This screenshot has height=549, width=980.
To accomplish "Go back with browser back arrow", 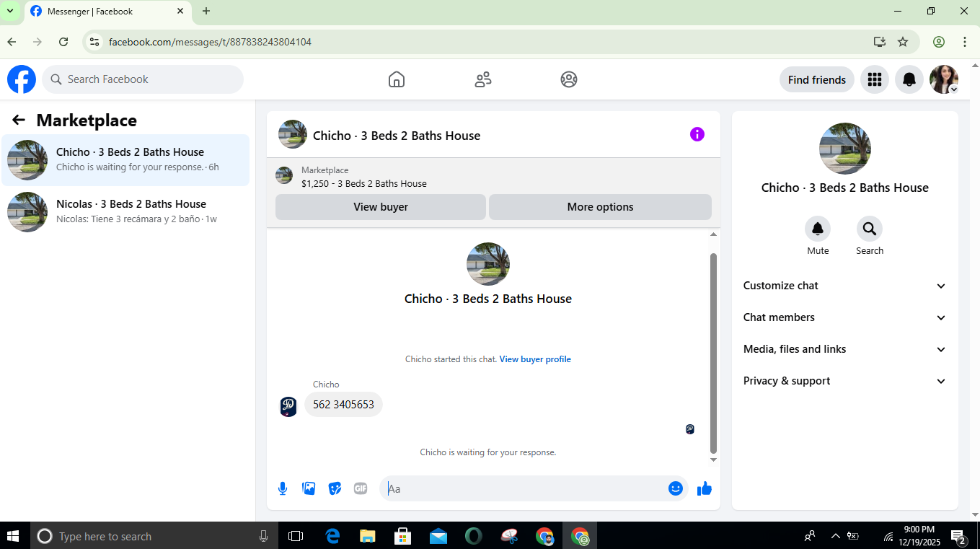I will click(x=12, y=42).
